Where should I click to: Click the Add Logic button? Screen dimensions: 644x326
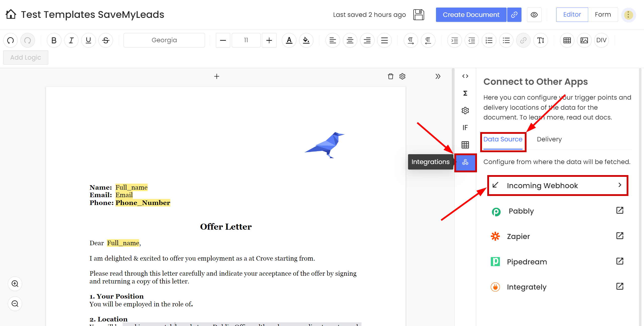25,57
